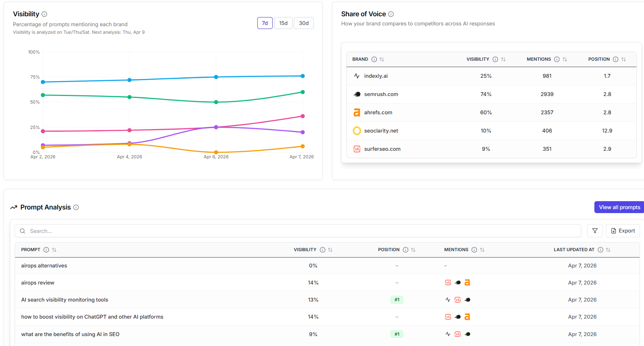644x346 pixels.
Task: Click the info icon next to Share of Voice
Action: [x=391, y=14]
